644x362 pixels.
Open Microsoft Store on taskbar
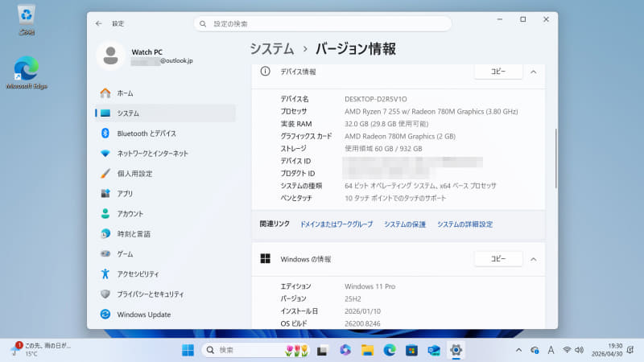tap(411, 350)
